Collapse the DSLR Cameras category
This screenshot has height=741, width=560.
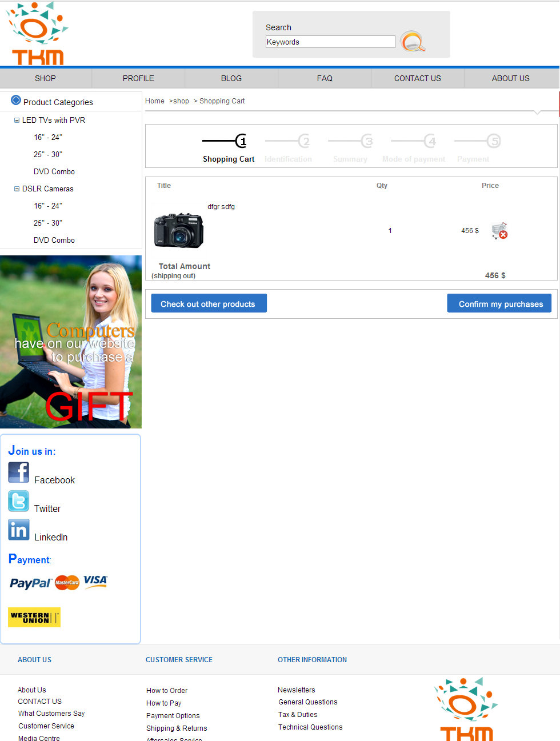click(x=17, y=189)
